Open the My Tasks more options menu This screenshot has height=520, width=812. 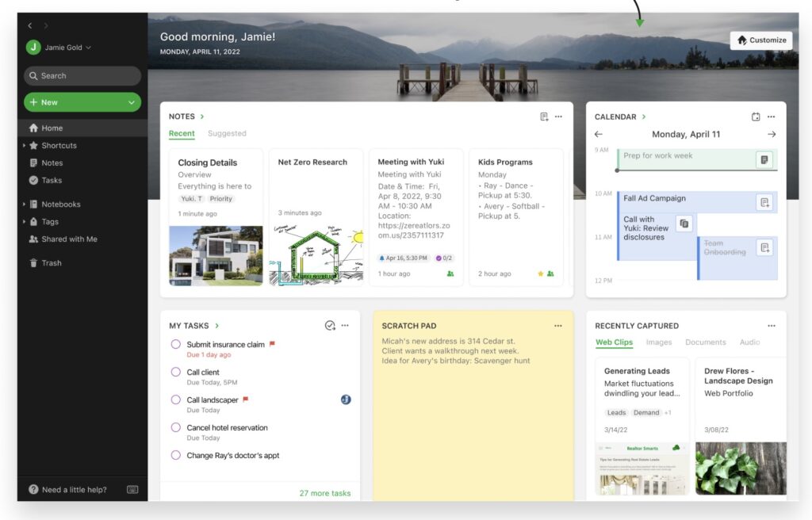[345, 325]
